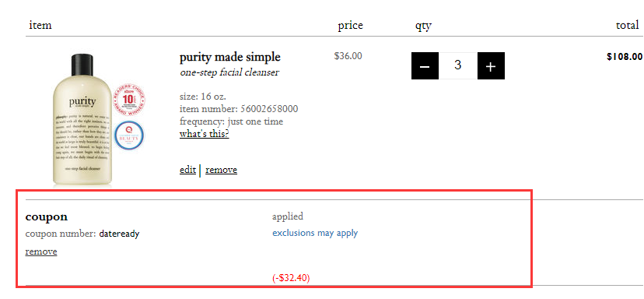This screenshot has height=299, width=644.
Task: Decrease quantity with the minus button
Action: click(x=425, y=66)
